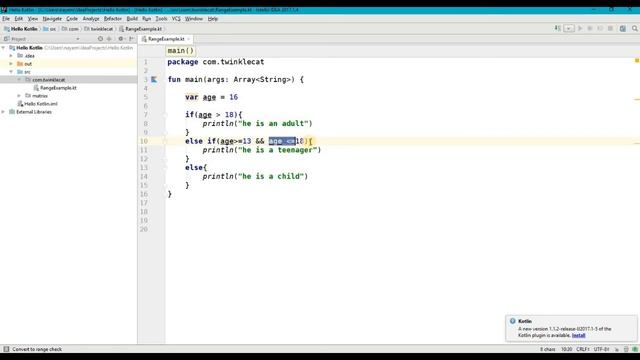Collapse the Hello Kotlin project root
This screenshot has width=640, height=360.
click(4, 48)
